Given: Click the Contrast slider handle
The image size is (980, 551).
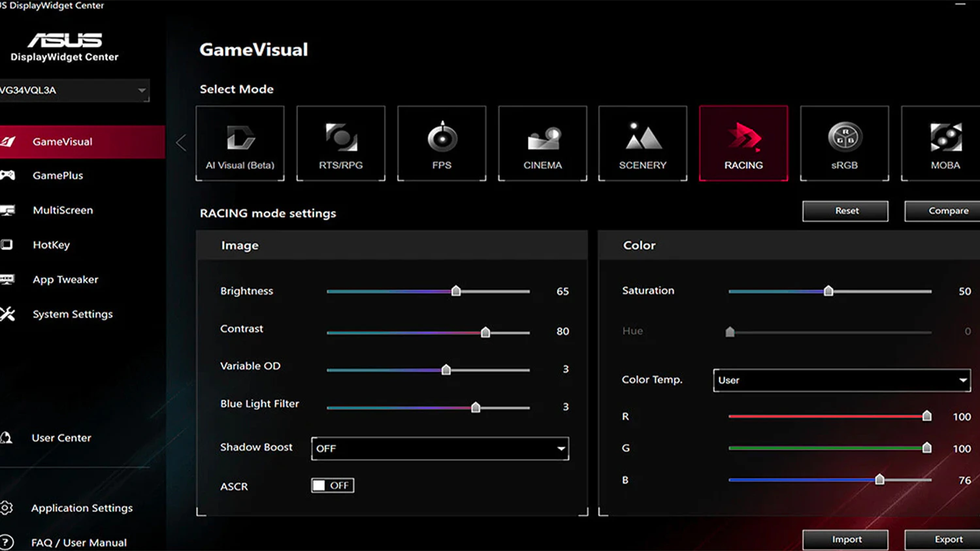Looking at the screenshot, I should tap(485, 332).
